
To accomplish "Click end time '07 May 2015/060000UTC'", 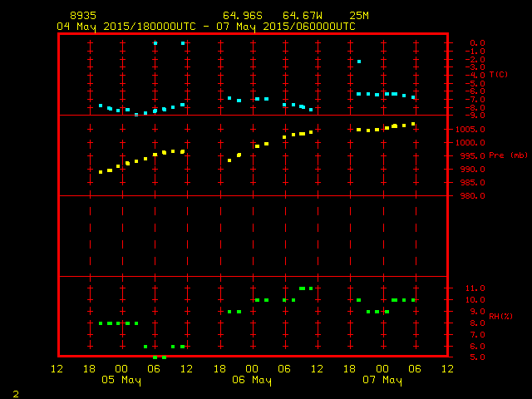I will coord(286,27).
